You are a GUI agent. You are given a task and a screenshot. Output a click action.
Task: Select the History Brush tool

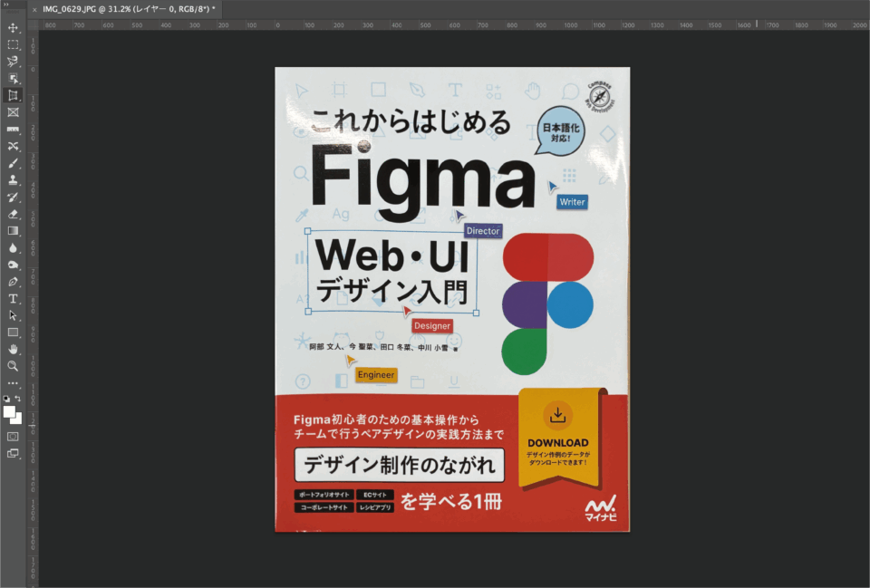pos(13,197)
